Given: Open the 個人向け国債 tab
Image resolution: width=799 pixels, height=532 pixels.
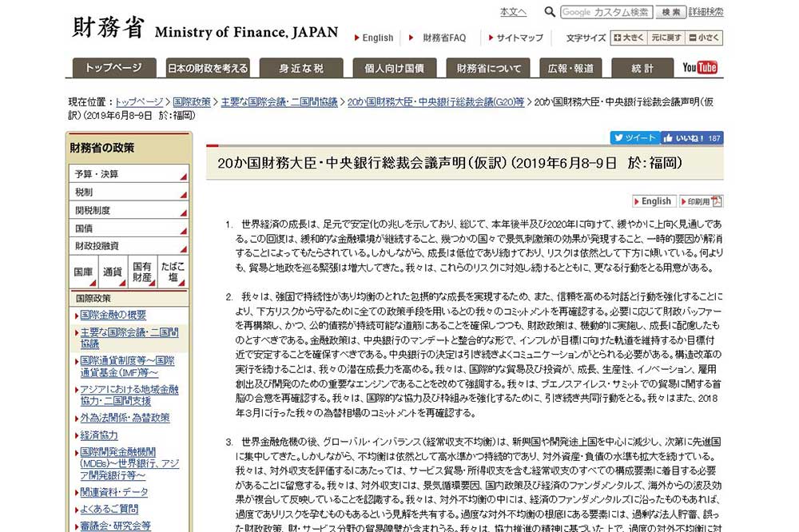Looking at the screenshot, I should pos(395,67).
